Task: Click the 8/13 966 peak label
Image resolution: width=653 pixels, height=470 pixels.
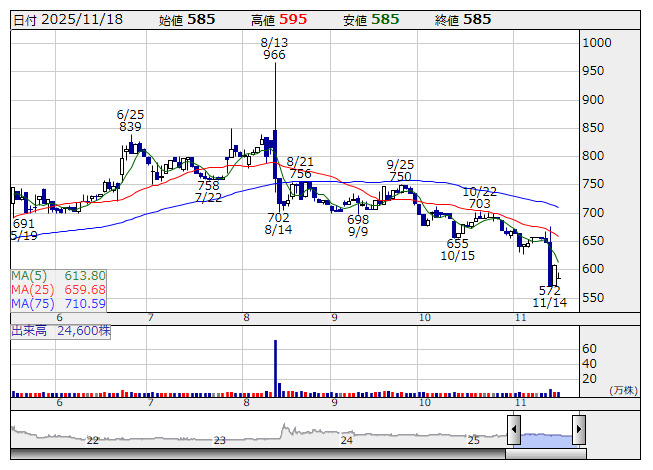Action: [274, 49]
